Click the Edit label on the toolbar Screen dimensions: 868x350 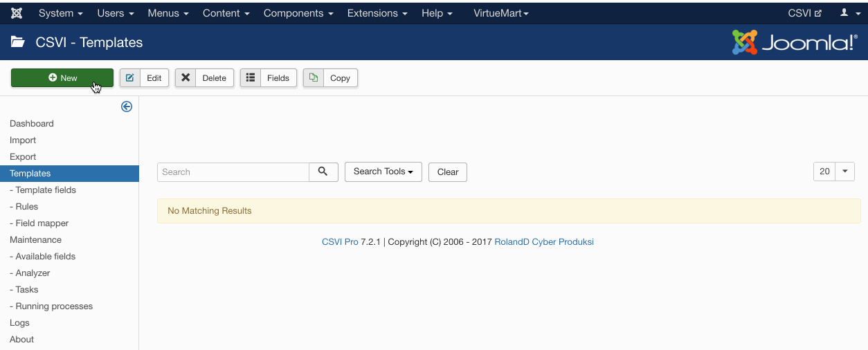154,78
